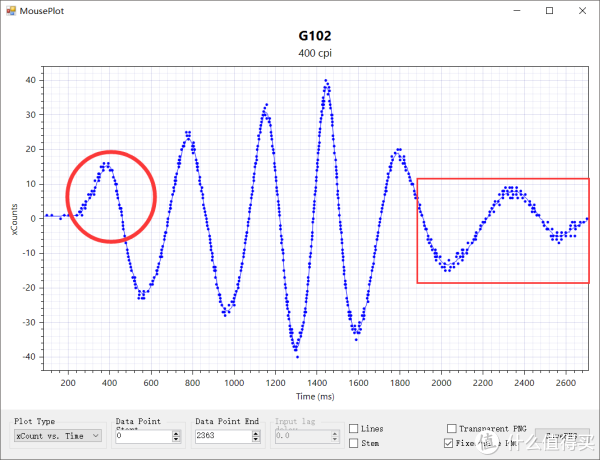Click the MousePlot app icon in title bar
Image resolution: width=600 pixels, height=460 pixels.
tap(11, 11)
